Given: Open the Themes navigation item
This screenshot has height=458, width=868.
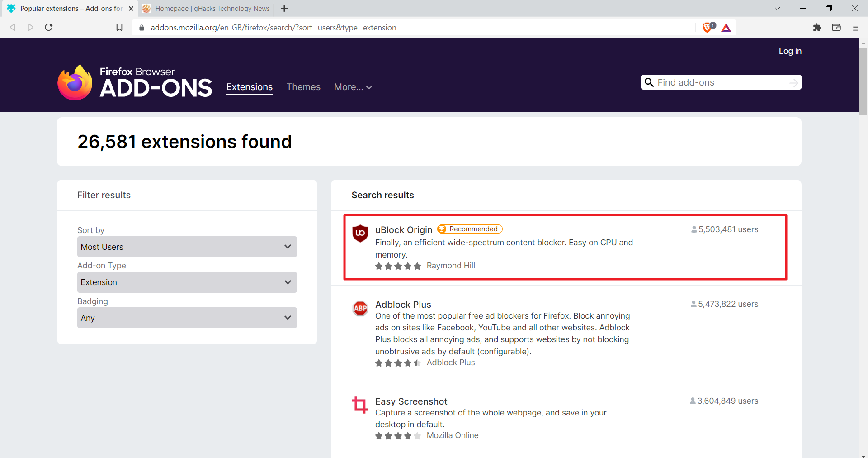Looking at the screenshot, I should (x=303, y=87).
